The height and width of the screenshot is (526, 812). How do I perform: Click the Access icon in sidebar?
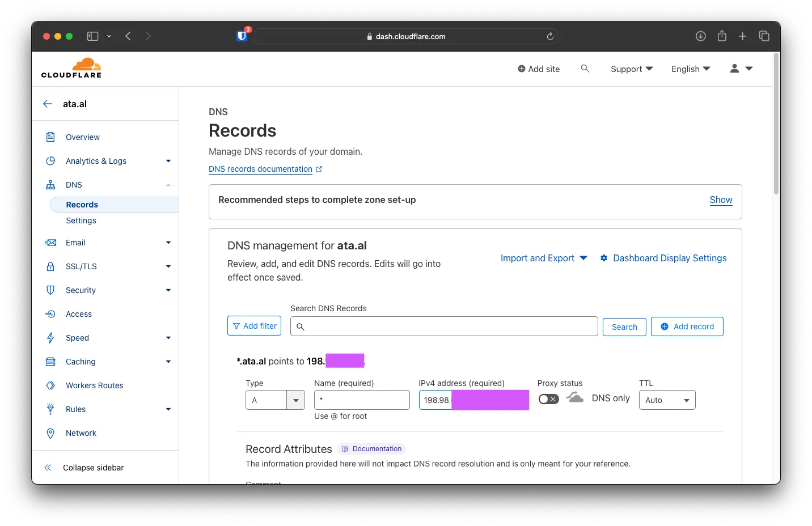(x=50, y=314)
